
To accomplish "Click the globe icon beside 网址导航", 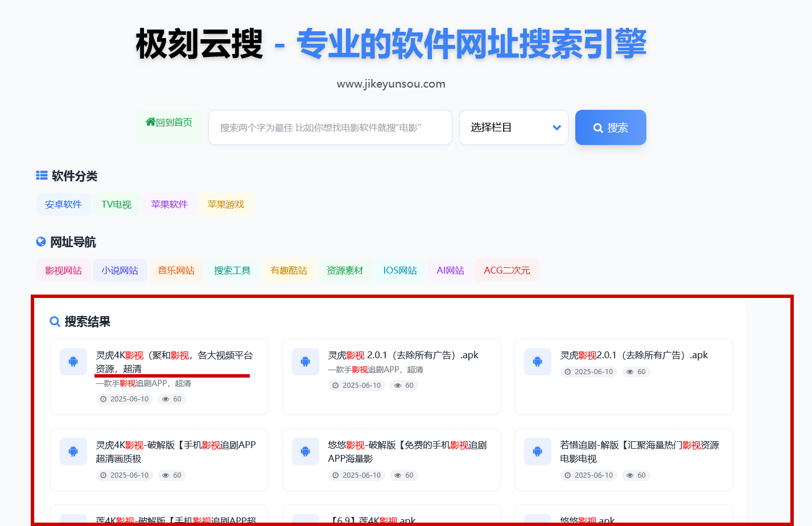I will [x=41, y=242].
